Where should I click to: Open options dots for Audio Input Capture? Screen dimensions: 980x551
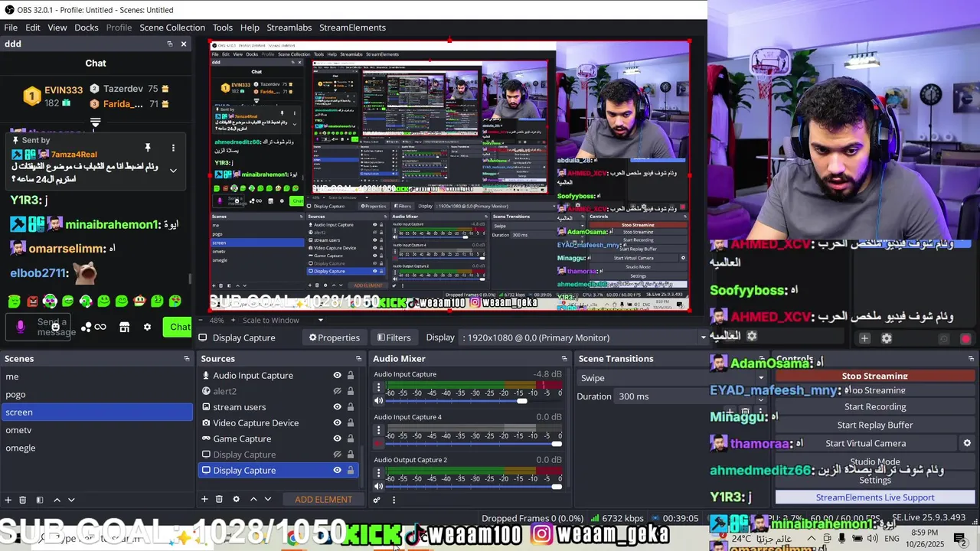tap(378, 388)
